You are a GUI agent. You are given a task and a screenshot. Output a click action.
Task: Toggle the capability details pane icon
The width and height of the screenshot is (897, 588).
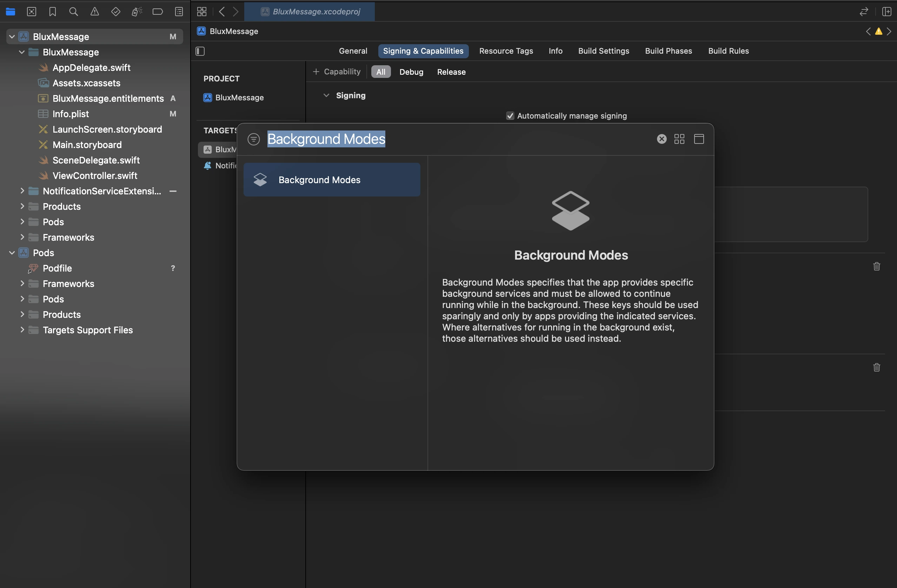point(699,139)
